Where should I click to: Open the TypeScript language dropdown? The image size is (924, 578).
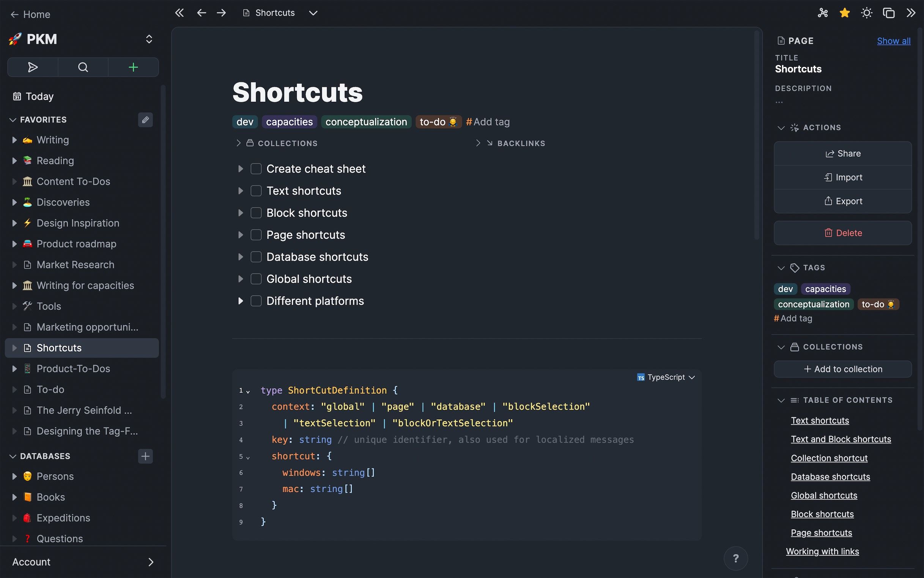click(666, 377)
